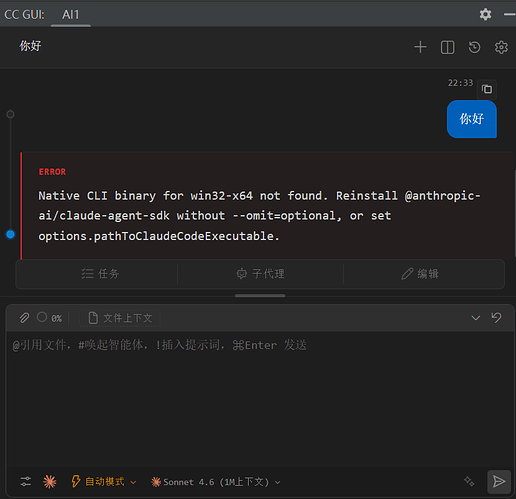The width and height of the screenshot is (516, 499).
Task: Open the Sonnet 4.6 model dropdown
Action: pyautogui.click(x=215, y=482)
